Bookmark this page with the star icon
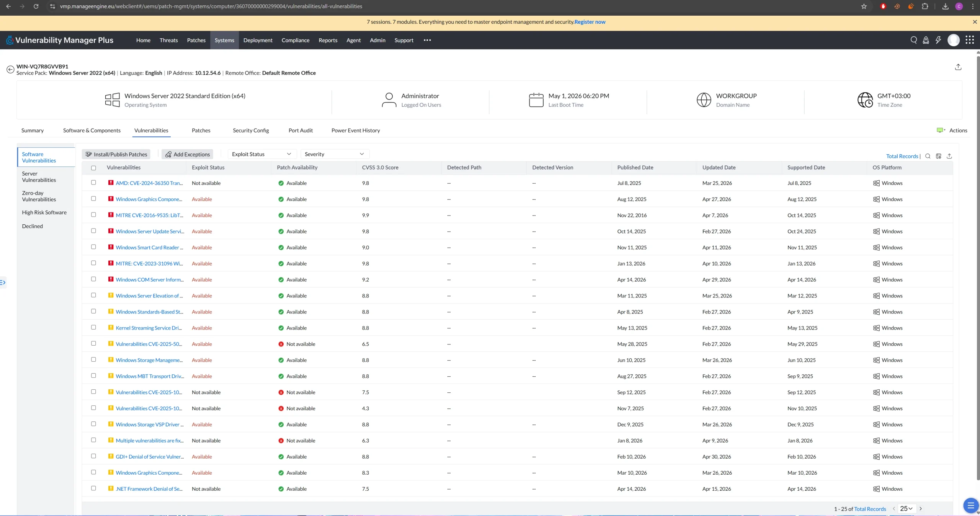This screenshot has width=980, height=516. [864, 6]
